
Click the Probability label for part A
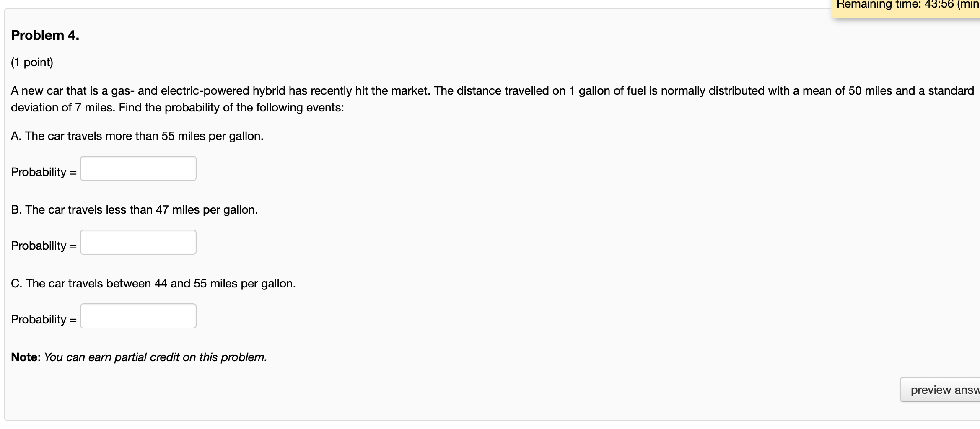[43, 172]
